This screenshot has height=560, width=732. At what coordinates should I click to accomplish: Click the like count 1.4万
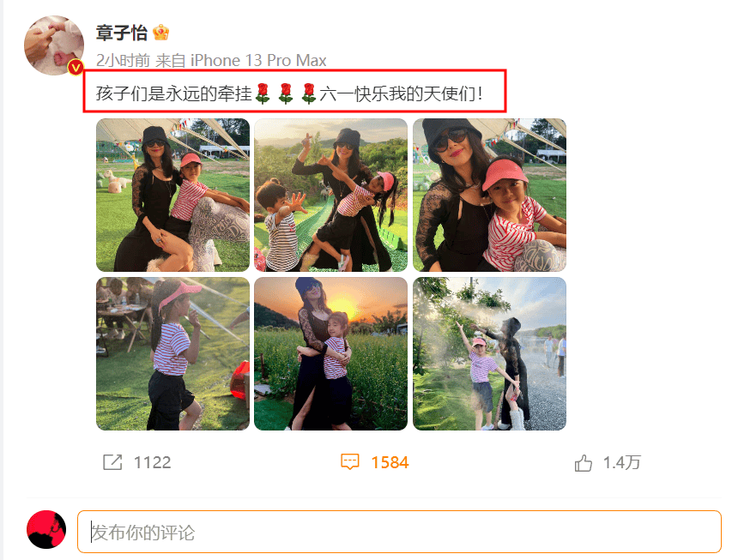[x=622, y=462]
